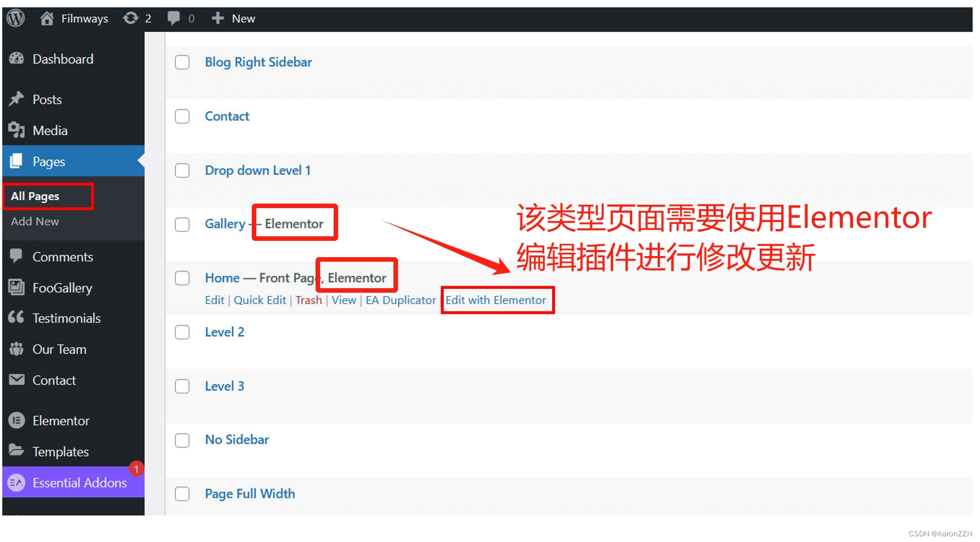Click the Dashboard gauge icon

pyautogui.click(x=16, y=59)
